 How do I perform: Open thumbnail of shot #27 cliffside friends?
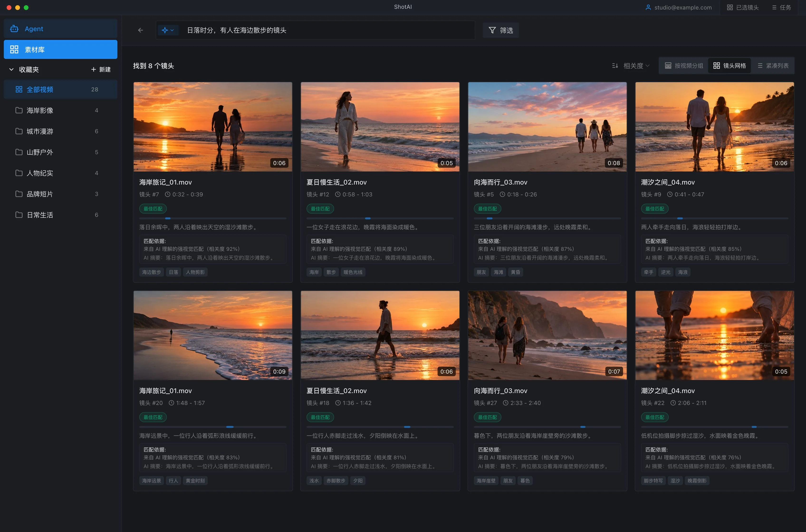click(547, 335)
